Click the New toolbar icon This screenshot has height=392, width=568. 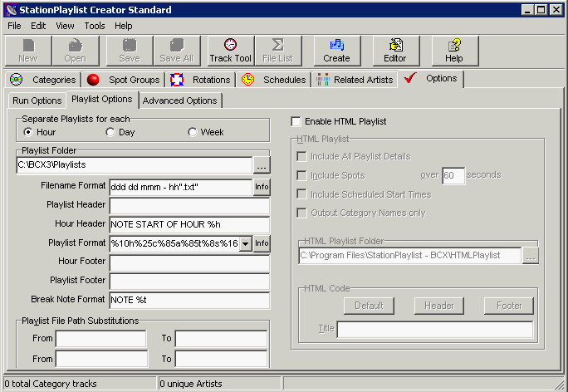[x=28, y=51]
